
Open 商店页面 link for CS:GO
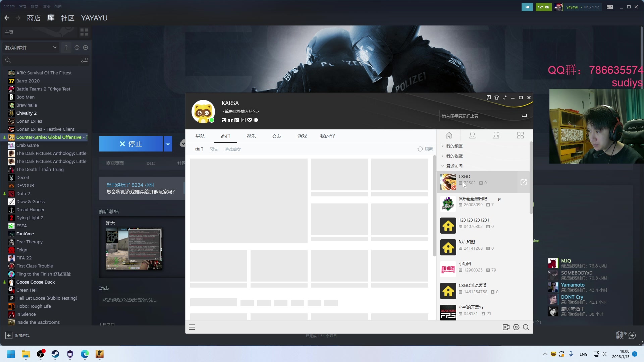tap(115, 164)
